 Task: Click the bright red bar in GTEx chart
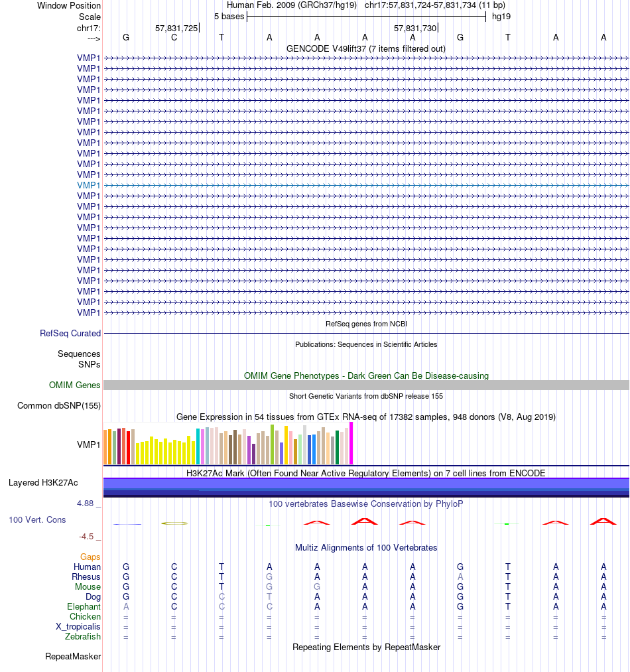(128, 447)
